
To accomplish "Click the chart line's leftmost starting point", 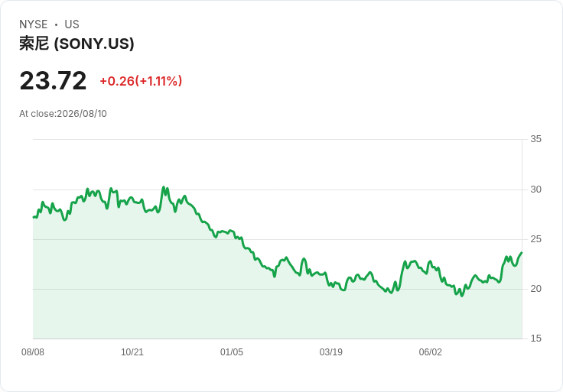I will pos(33,217).
